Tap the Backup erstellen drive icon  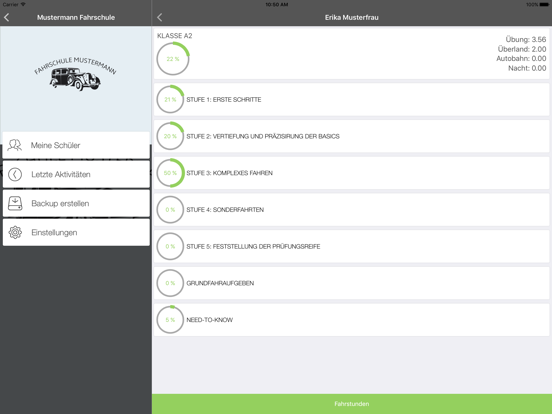tap(15, 203)
